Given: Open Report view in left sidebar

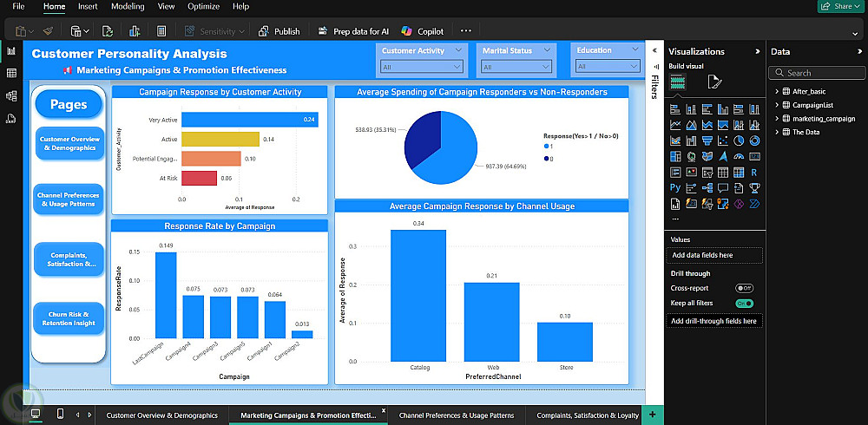Looking at the screenshot, I should 11,51.
